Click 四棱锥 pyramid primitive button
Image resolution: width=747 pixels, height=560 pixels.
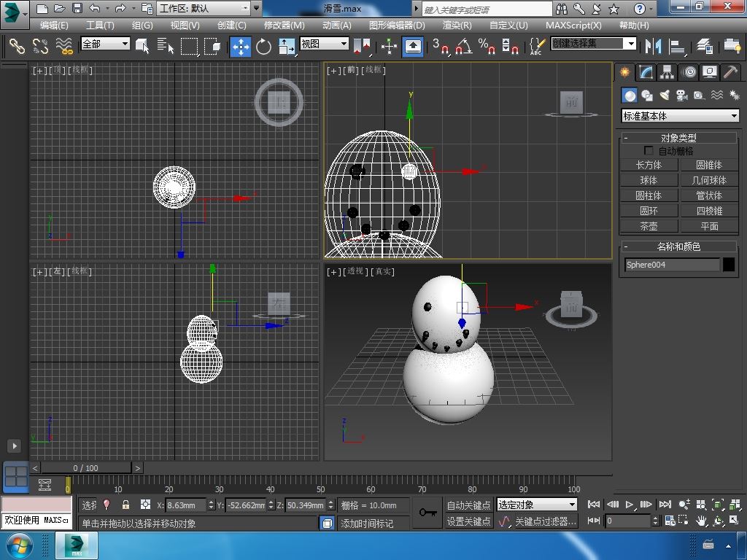tap(709, 211)
